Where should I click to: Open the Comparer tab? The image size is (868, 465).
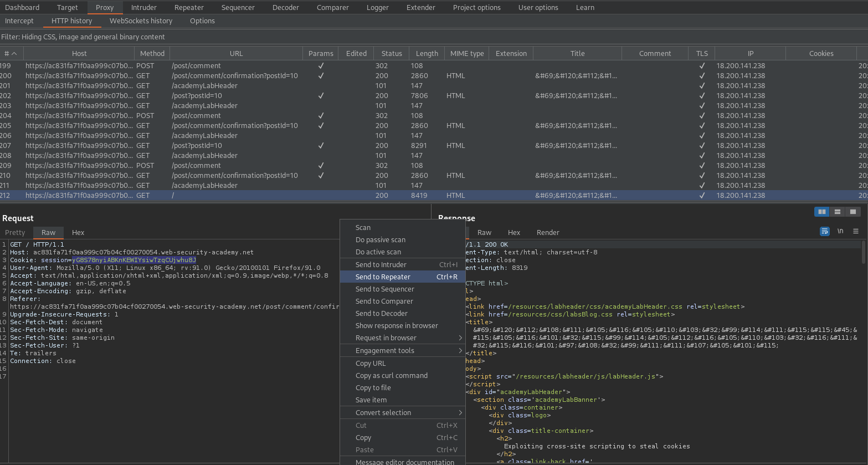(333, 7)
